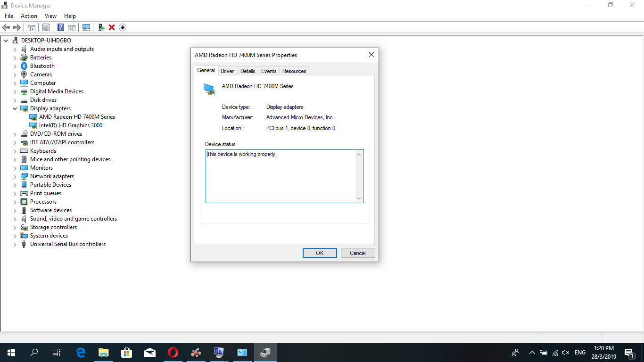Open the Mail app on the taskbar
Image resolution: width=644 pixels, height=362 pixels.
pyautogui.click(x=150, y=353)
